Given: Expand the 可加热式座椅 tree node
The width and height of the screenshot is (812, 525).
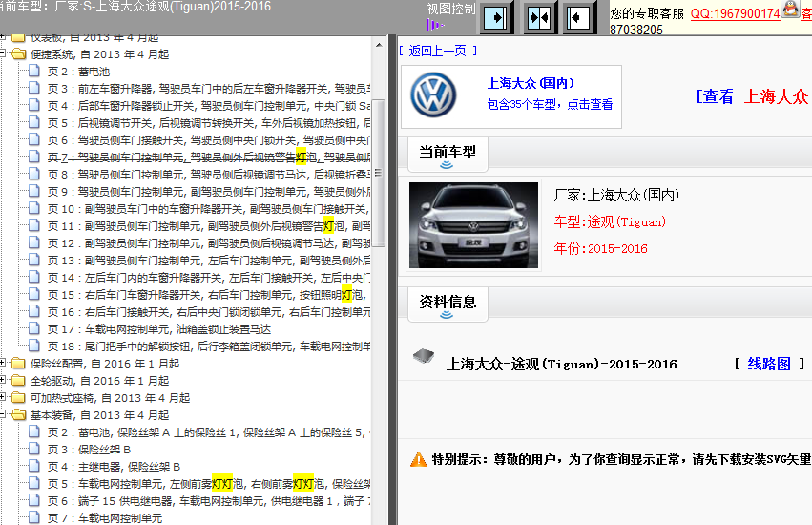Looking at the screenshot, I should (x=2, y=397).
